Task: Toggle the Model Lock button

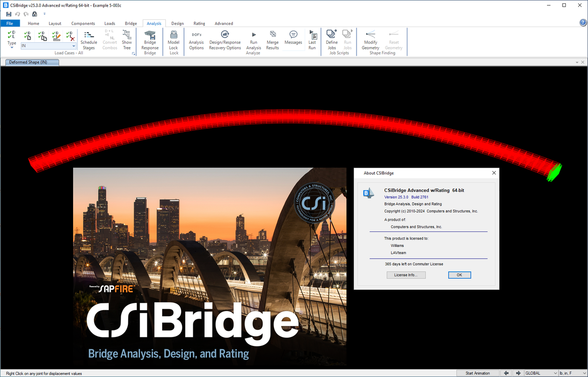Action: 174,40
